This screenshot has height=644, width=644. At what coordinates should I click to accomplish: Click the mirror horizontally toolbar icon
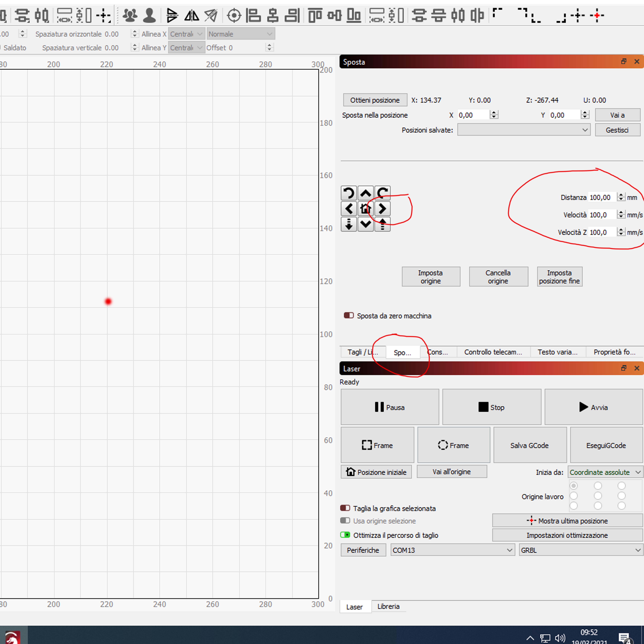(192, 15)
